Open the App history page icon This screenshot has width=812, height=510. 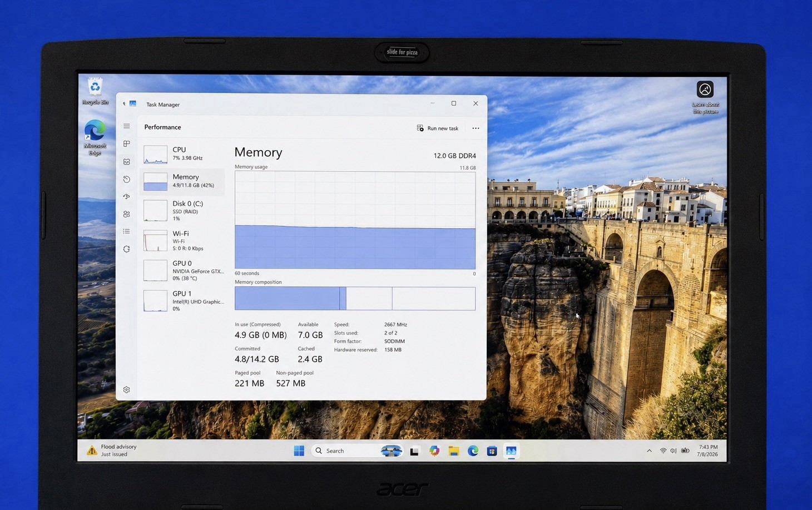click(x=127, y=179)
